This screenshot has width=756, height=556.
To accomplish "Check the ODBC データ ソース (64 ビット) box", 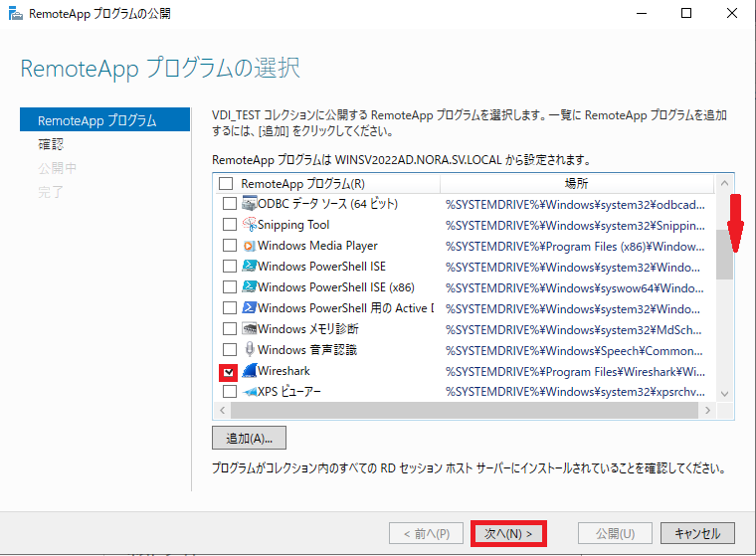I will [230, 204].
